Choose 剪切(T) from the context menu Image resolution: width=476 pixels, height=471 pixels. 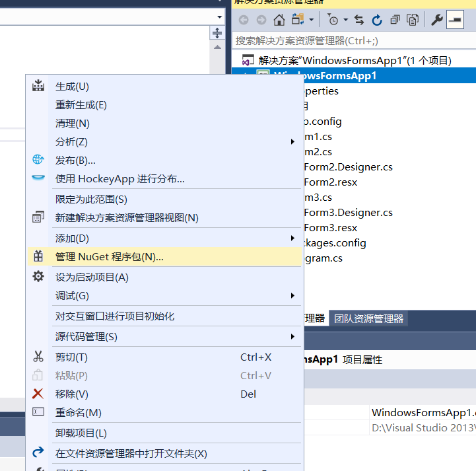coord(164,357)
